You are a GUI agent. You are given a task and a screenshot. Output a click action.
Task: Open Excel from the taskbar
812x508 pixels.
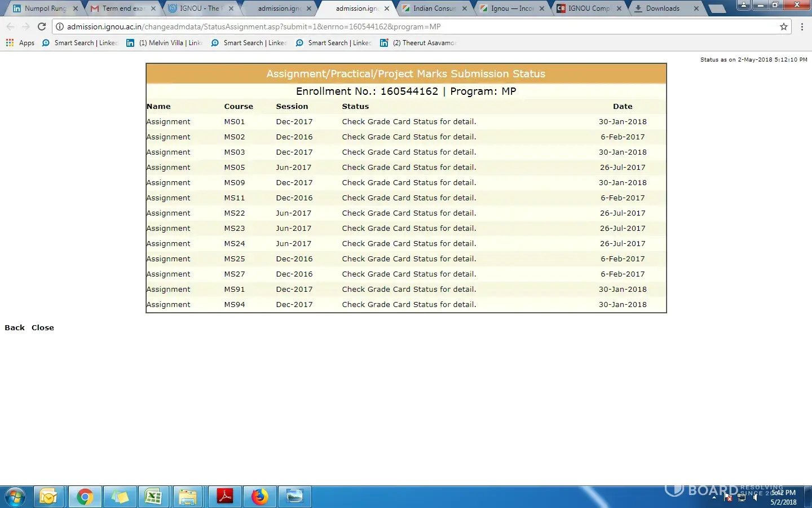[154, 497]
